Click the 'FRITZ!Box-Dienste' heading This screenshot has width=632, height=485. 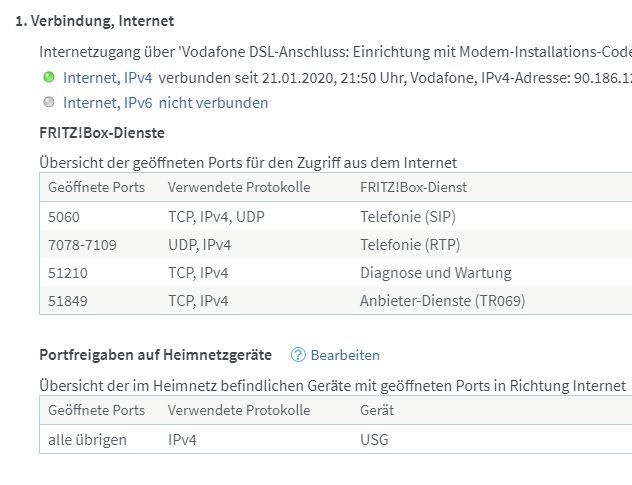click(102, 132)
